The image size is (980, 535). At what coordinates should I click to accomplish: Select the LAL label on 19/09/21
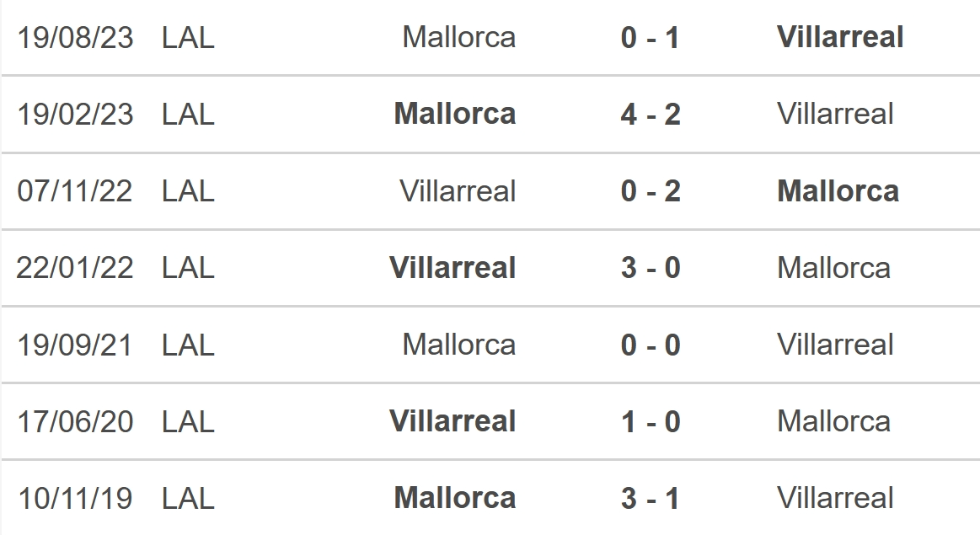188,345
